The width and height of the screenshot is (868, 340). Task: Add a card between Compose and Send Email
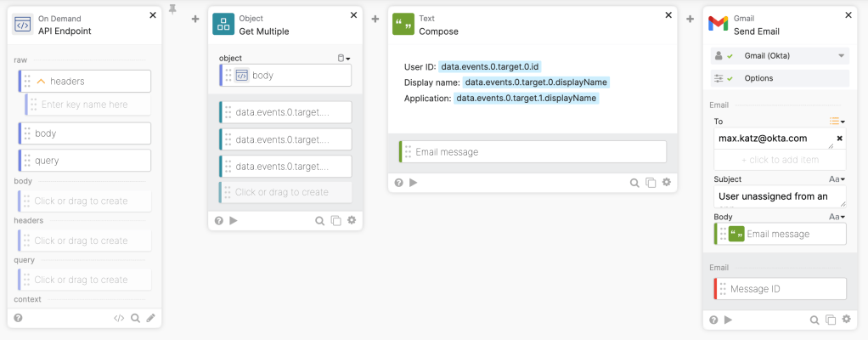coord(690,19)
